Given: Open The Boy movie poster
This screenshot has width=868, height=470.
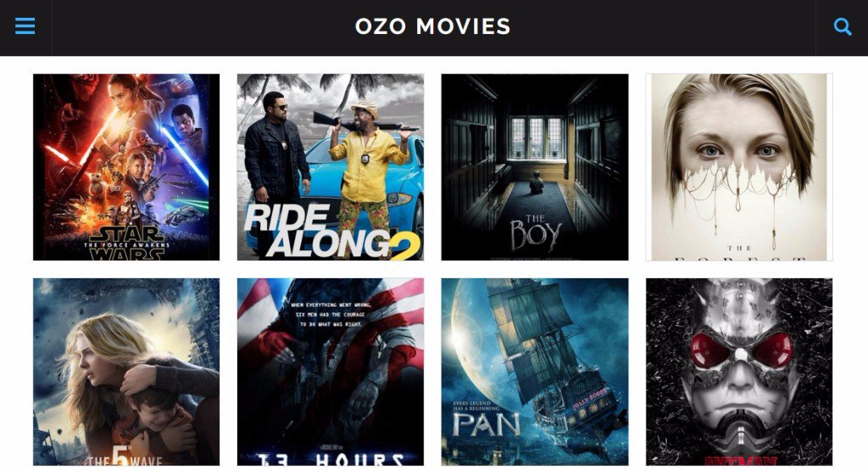Looking at the screenshot, I should tap(535, 167).
